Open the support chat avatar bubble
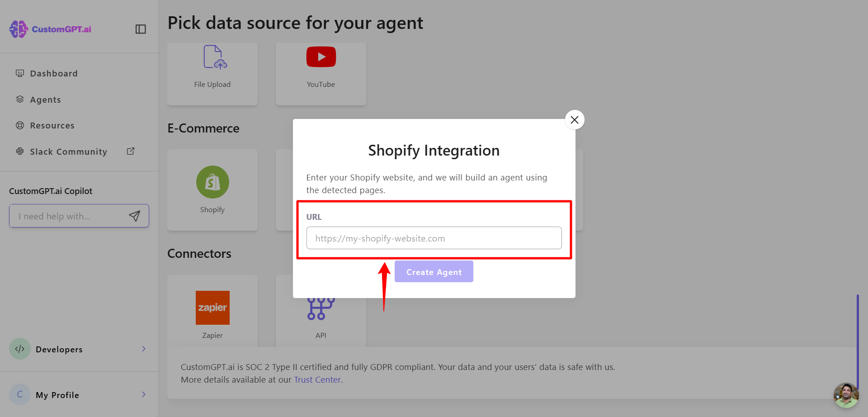Viewport: 868px width, 417px height. point(846,395)
